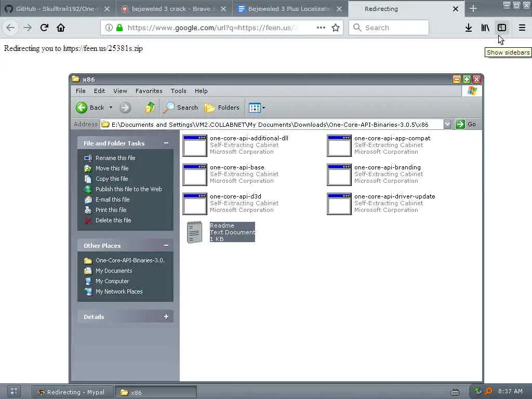Image resolution: width=532 pixels, height=399 pixels.
Task: Open the Help menu in Explorer
Action: click(x=201, y=91)
